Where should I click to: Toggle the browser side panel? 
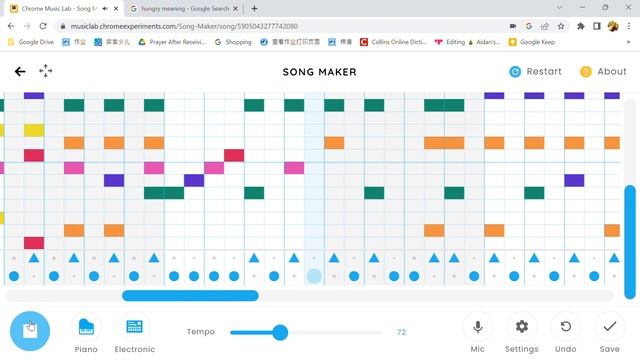coord(597,26)
